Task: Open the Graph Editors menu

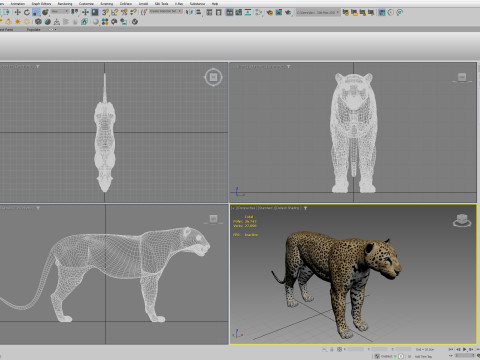Action: (x=41, y=3)
